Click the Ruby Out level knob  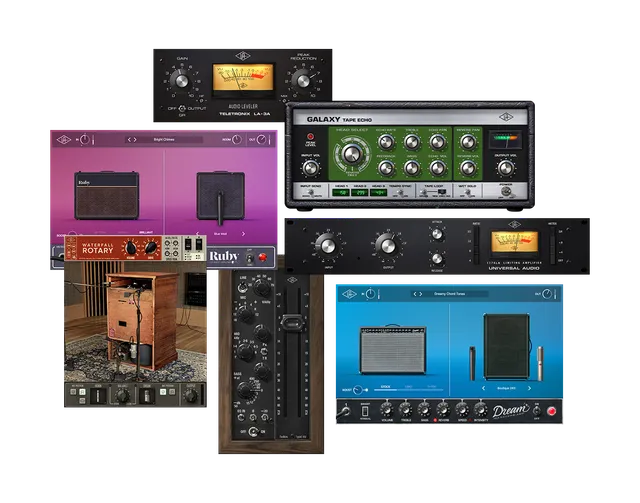coord(261,140)
